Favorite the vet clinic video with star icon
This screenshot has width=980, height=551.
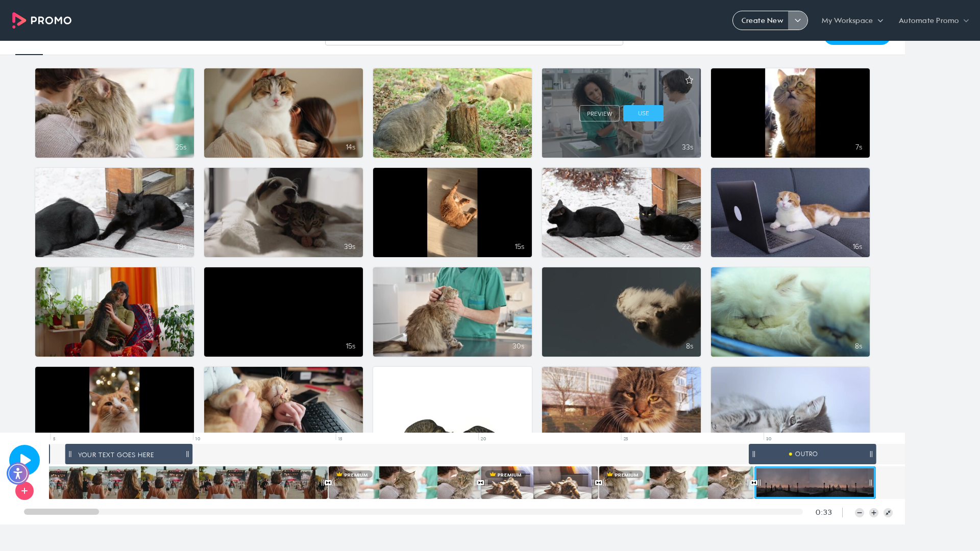pos(689,80)
